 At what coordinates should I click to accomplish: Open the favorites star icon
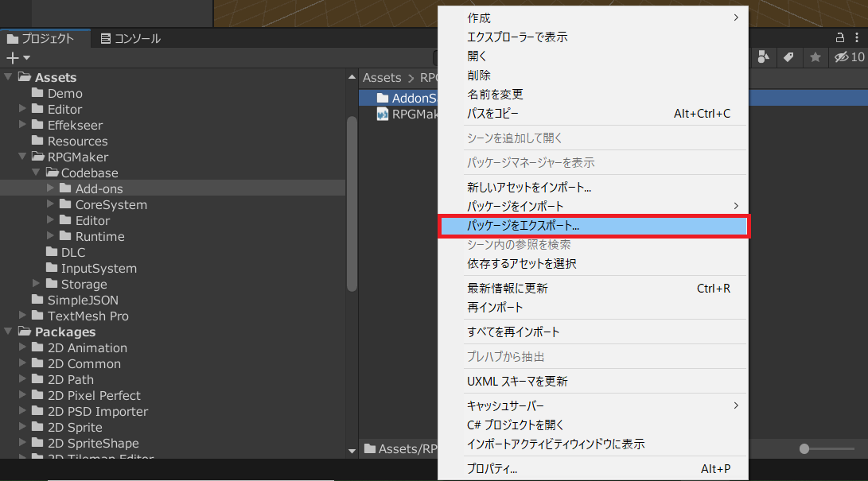815,57
